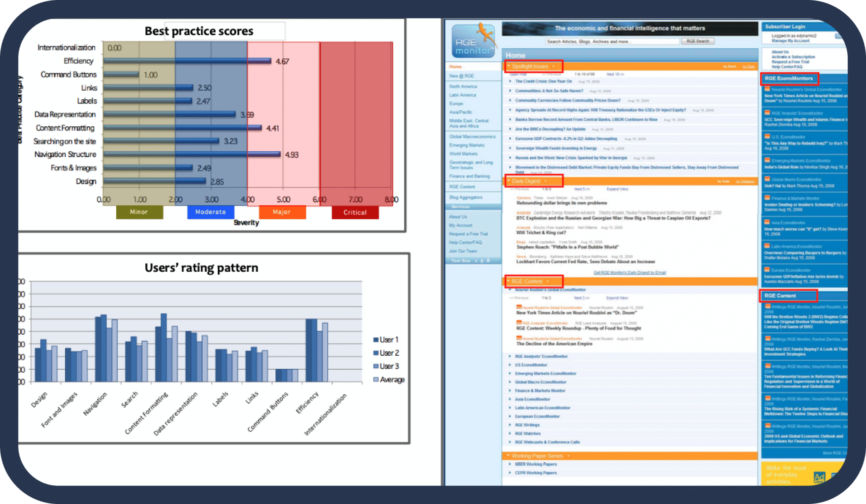Click RSS icon above 'Weekly Roundup' headline
This screenshot has height=504, width=866.
tap(519, 322)
